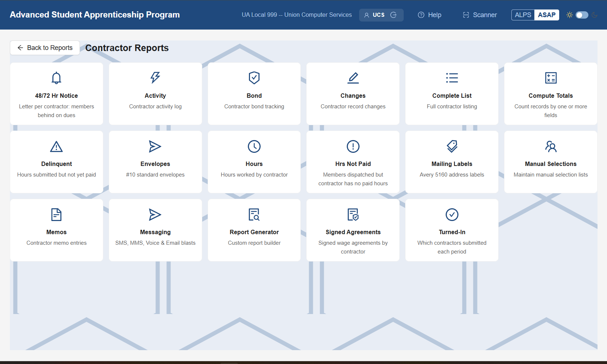This screenshot has width=607, height=364.
Task: Click the sun light-mode icon
Action: [x=569, y=15]
